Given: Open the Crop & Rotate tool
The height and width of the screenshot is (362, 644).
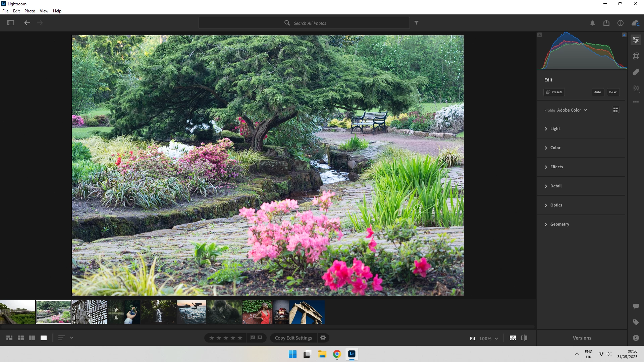Looking at the screenshot, I should pyautogui.click(x=636, y=56).
